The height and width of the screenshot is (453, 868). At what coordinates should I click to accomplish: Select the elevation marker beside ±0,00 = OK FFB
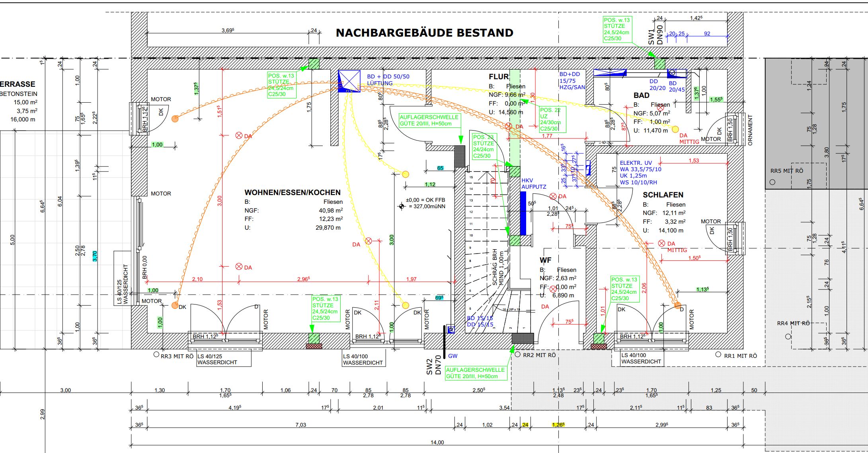401,206
